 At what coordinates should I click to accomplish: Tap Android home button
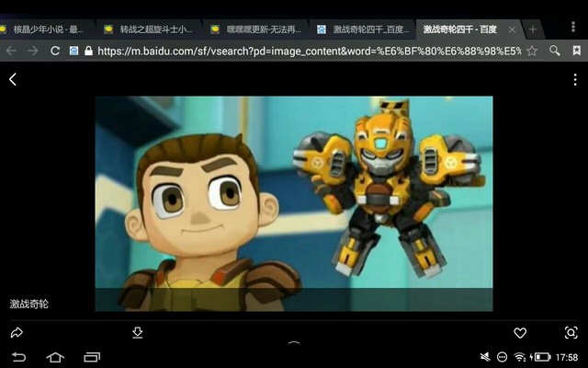[55, 357]
